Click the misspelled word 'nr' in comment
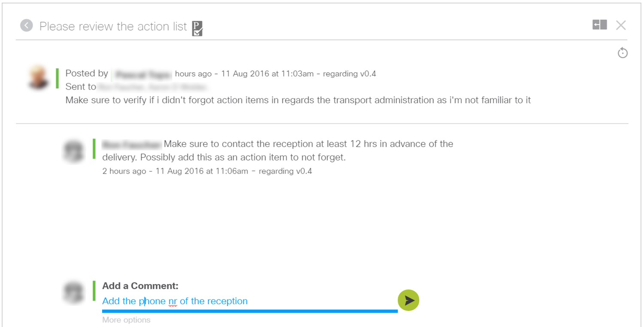This screenshot has width=644, height=327. (x=173, y=302)
